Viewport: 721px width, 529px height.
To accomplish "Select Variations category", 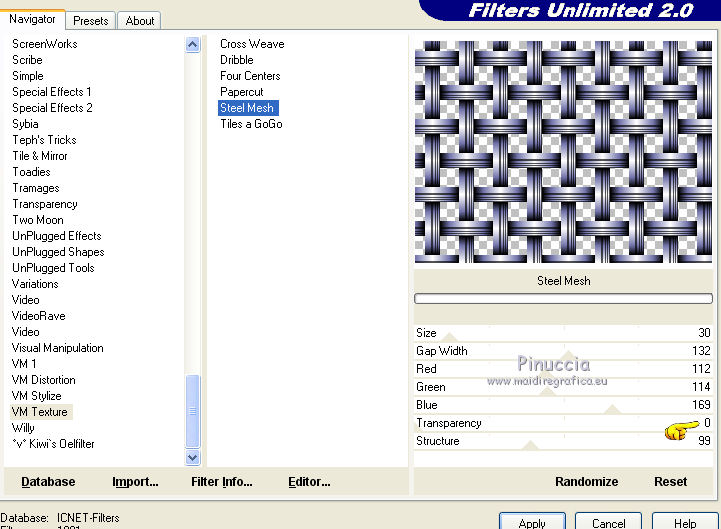I will point(35,284).
